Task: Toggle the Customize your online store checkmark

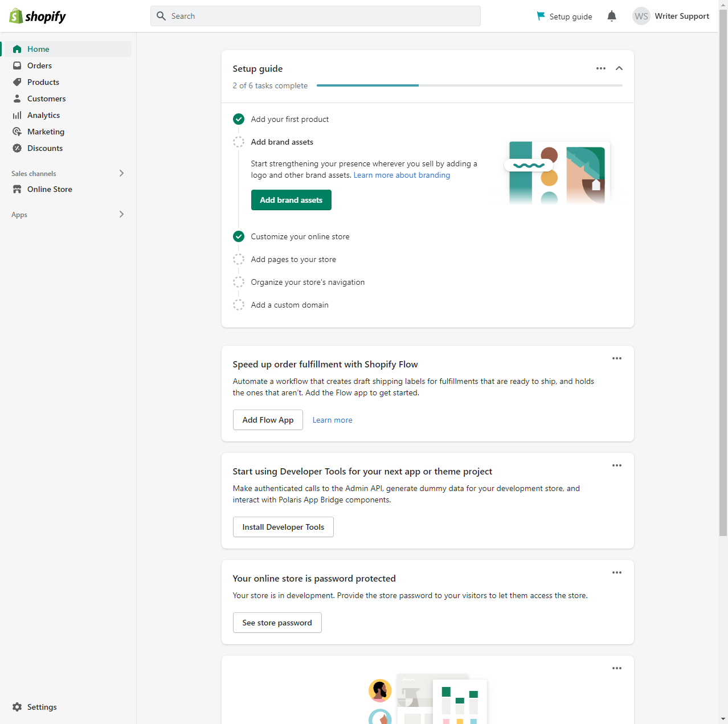Action: pyautogui.click(x=239, y=236)
